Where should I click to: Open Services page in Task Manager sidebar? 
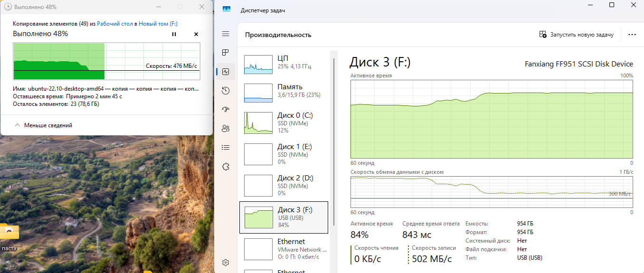tap(226, 167)
